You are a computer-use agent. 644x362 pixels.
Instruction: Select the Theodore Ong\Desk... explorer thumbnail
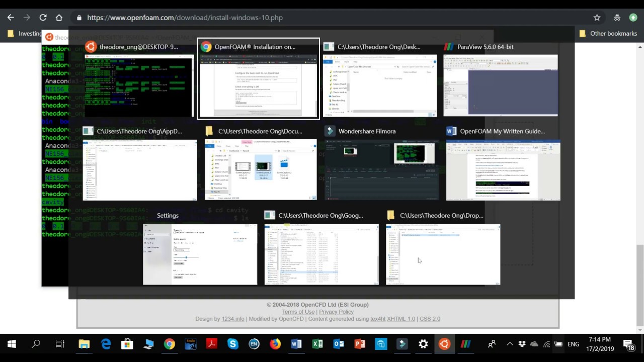click(x=380, y=85)
